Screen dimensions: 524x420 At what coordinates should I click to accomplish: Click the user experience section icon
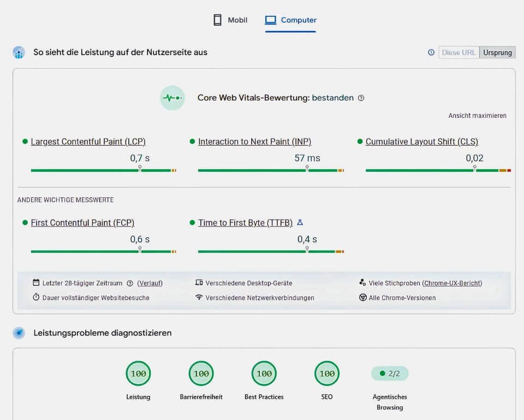tap(19, 52)
